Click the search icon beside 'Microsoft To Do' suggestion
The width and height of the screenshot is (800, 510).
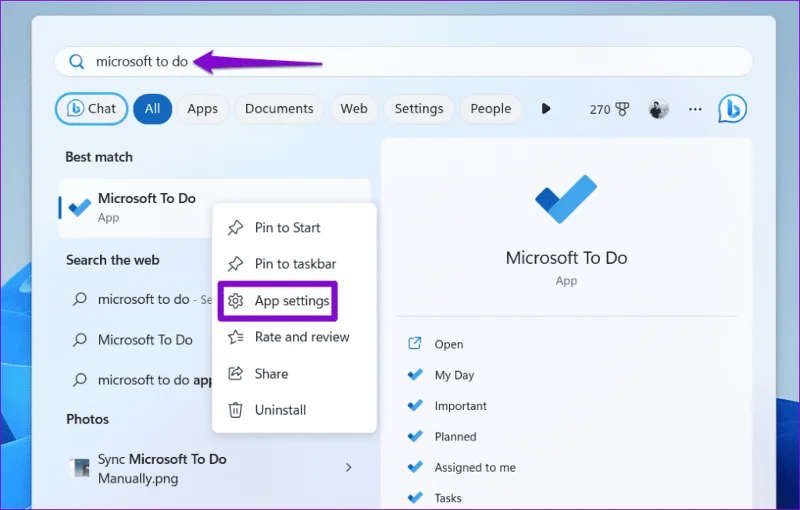[x=80, y=340]
